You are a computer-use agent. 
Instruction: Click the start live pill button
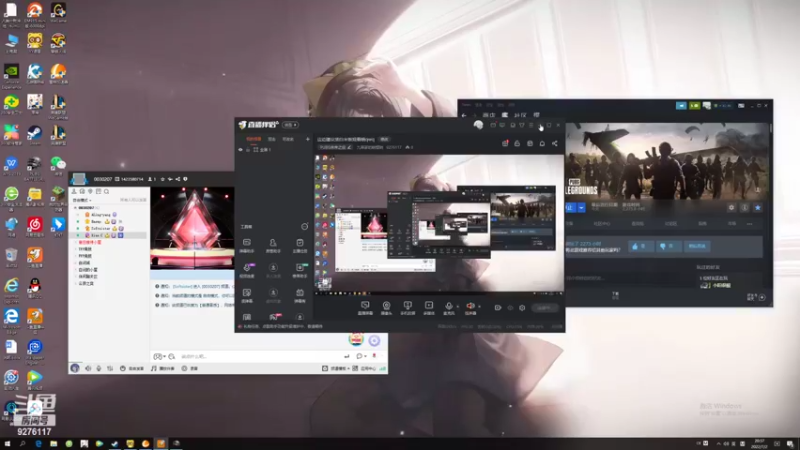(544, 308)
